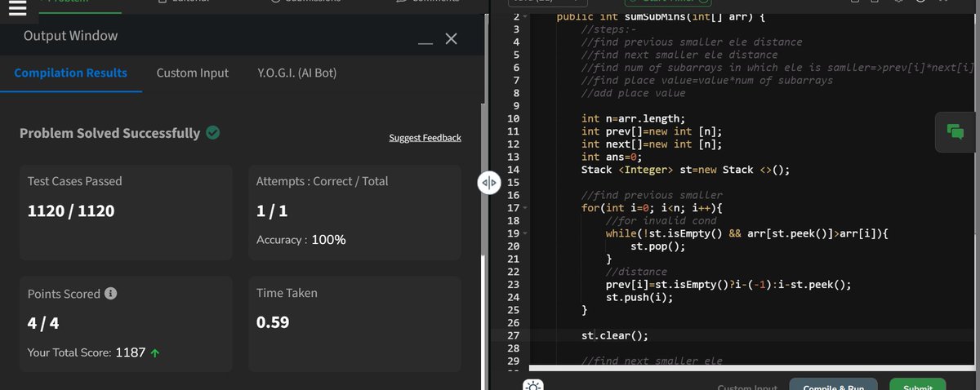Click the '//for invalid cond' comment

(661, 220)
